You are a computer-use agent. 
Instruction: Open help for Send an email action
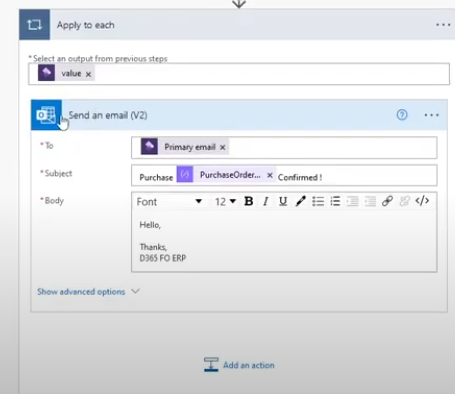point(402,115)
